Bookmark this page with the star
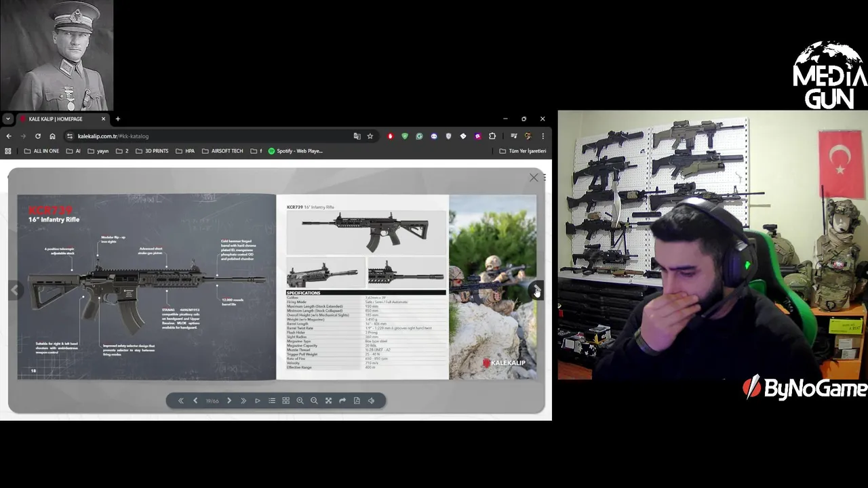 [x=370, y=136]
